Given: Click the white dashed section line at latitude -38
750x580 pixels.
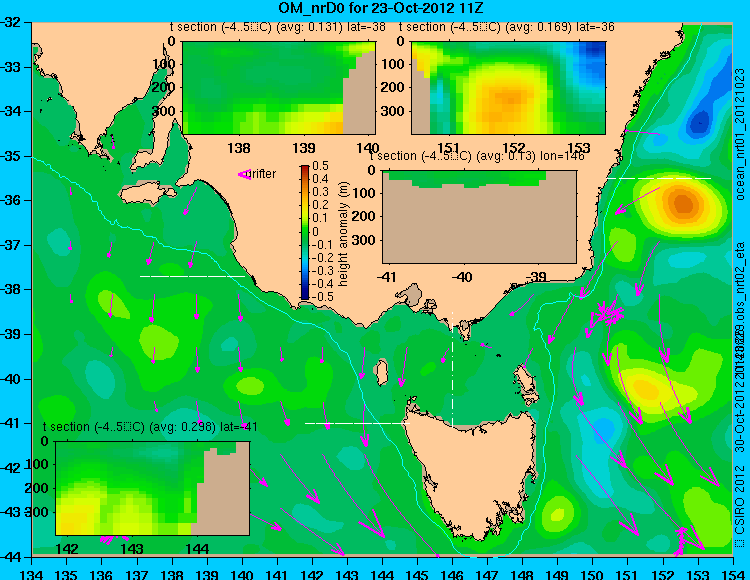Looking at the screenshot, I should click(x=192, y=276).
